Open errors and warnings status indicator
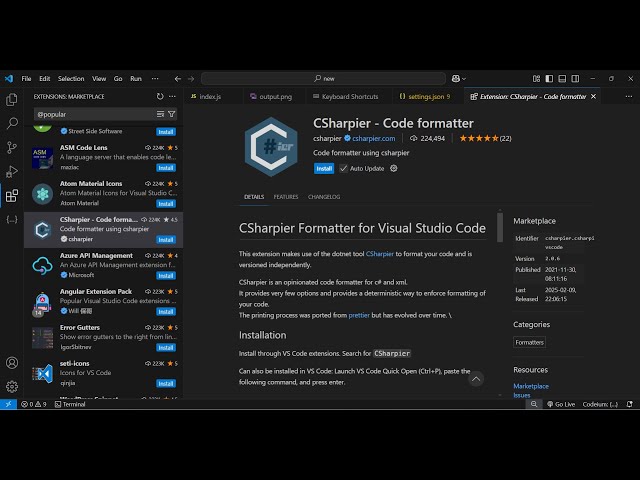 coord(34,404)
